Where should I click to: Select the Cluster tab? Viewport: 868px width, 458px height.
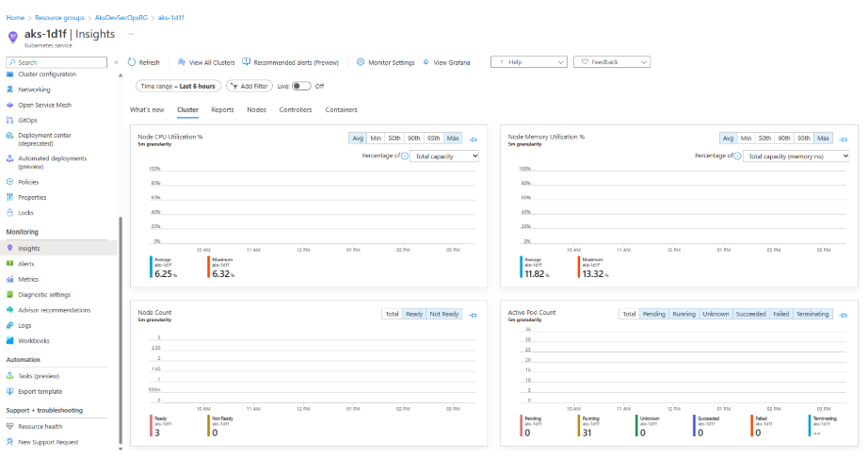click(x=187, y=109)
